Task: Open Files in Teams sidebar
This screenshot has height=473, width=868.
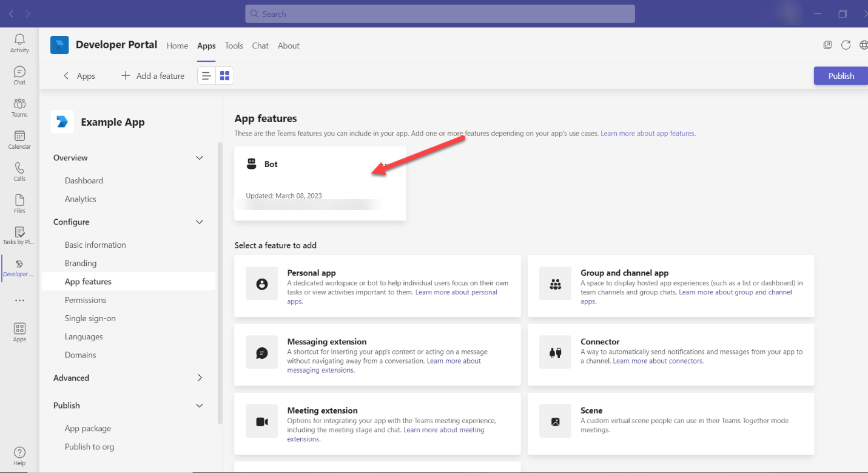Action: (19, 204)
